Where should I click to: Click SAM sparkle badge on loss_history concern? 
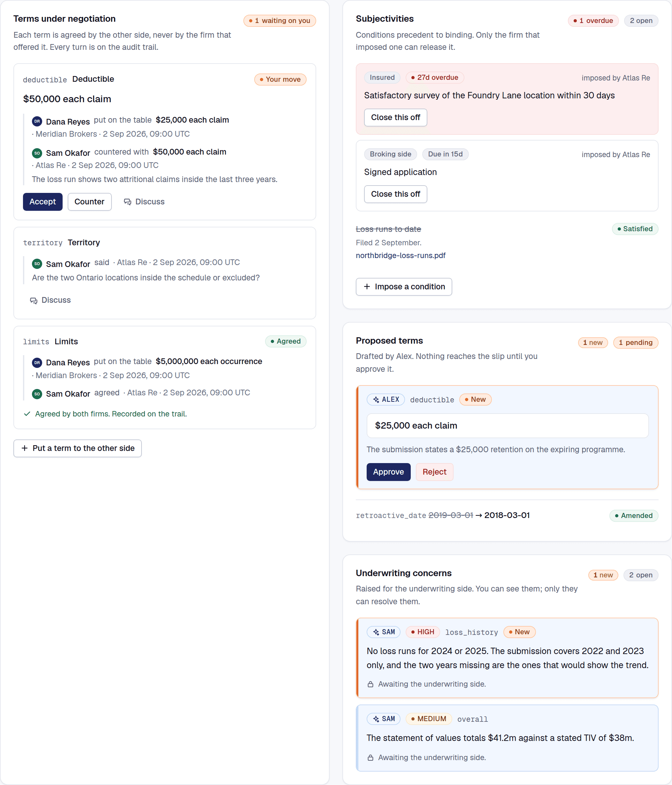point(383,632)
